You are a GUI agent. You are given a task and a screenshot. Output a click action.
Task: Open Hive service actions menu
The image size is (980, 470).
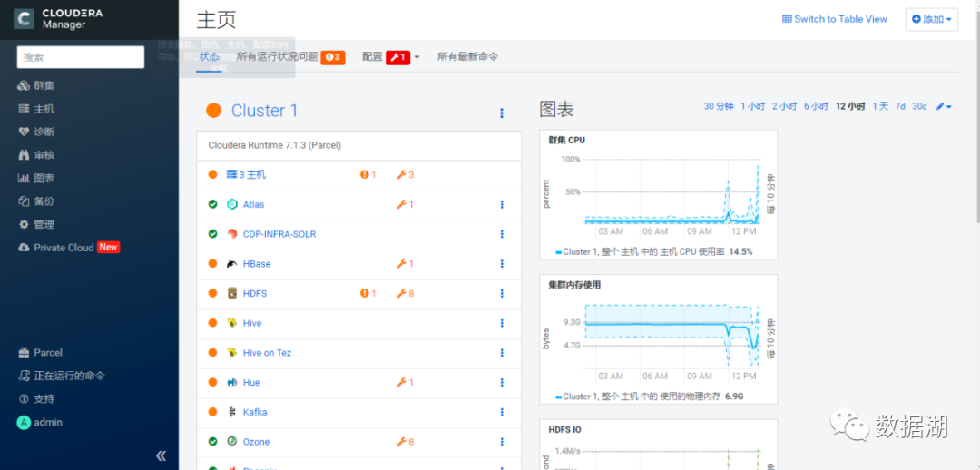pos(501,323)
